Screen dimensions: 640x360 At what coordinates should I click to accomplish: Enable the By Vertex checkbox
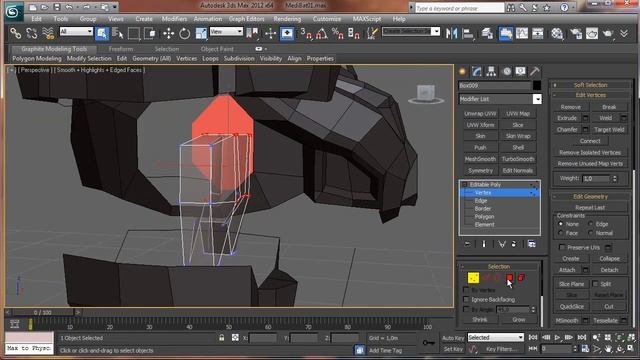point(466,290)
